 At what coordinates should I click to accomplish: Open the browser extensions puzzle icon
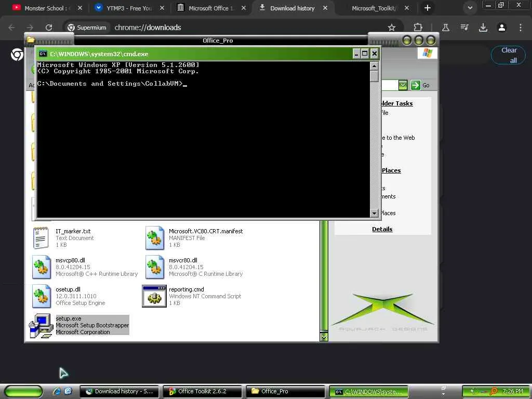[x=418, y=28]
